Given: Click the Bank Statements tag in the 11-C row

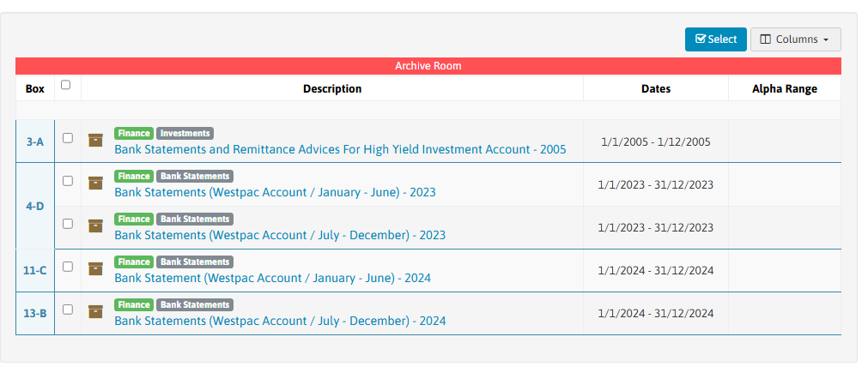Looking at the screenshot, I should pyautogui.click(x=195, y=262).
